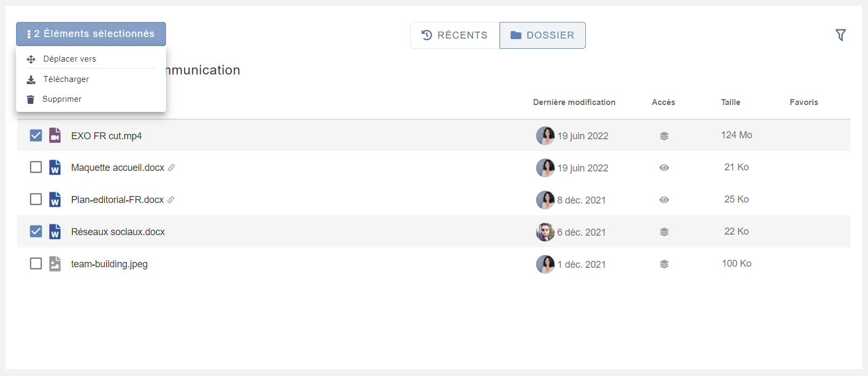Viewport: 868px width, 376px height.
Task: Click the image file icon for team-building.jpeg
Action: point(55,264)
